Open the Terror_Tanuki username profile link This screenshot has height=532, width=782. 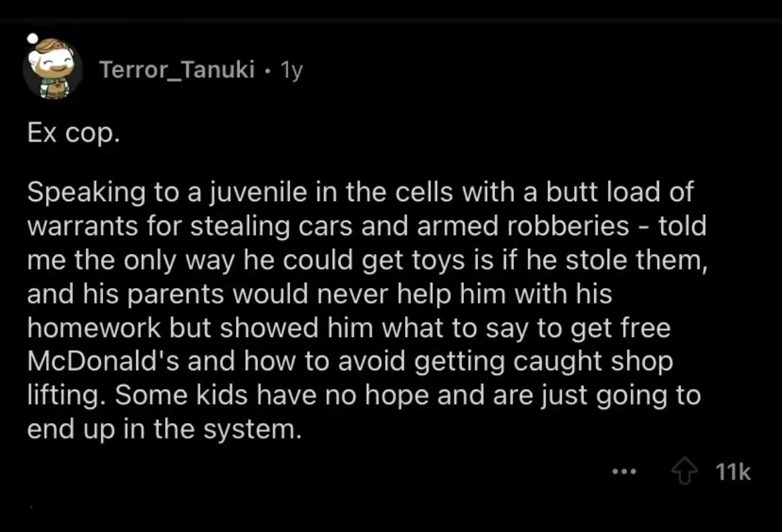click(177, 70)
